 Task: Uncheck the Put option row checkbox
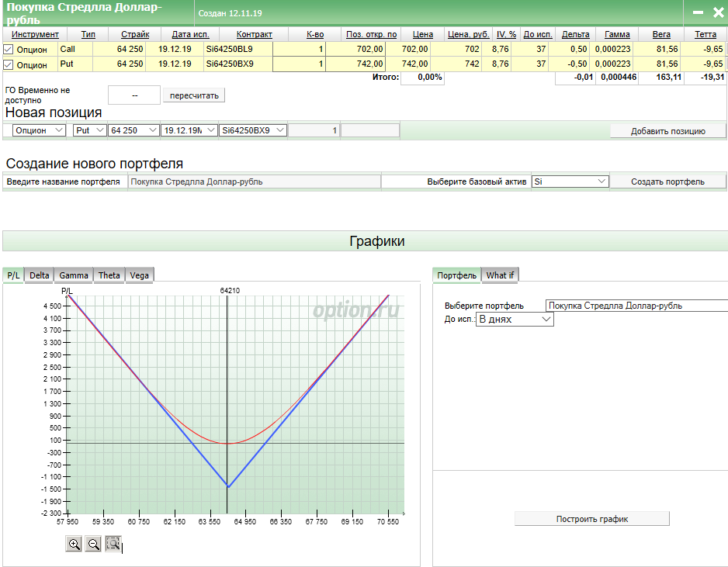[x=8, y=64]
